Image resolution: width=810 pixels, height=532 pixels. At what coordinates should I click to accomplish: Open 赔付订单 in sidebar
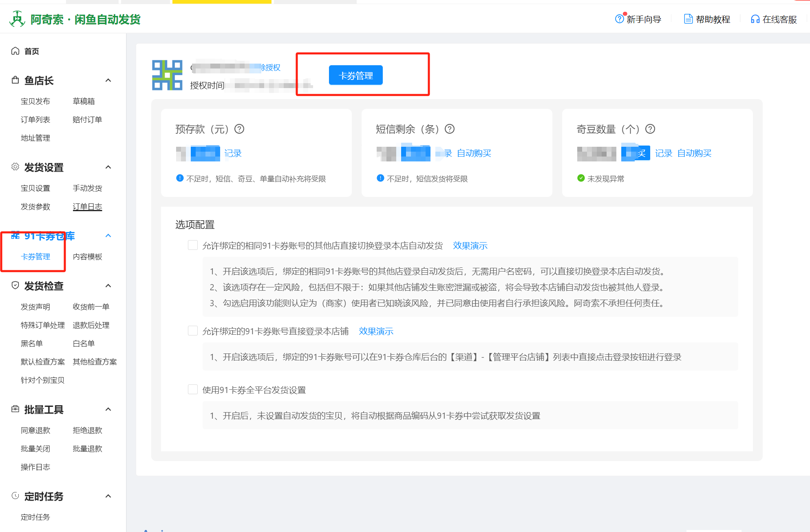(x=87, y=119)
